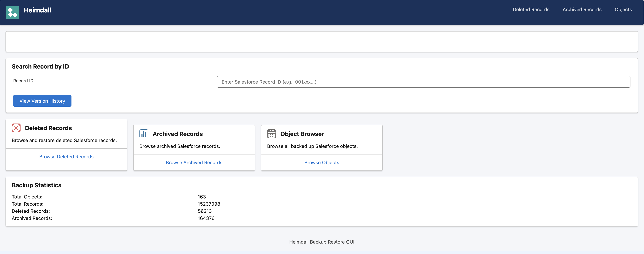644x254 pixels.
Task: Select the Search Record by ID heading
Action: coord(40,67)
